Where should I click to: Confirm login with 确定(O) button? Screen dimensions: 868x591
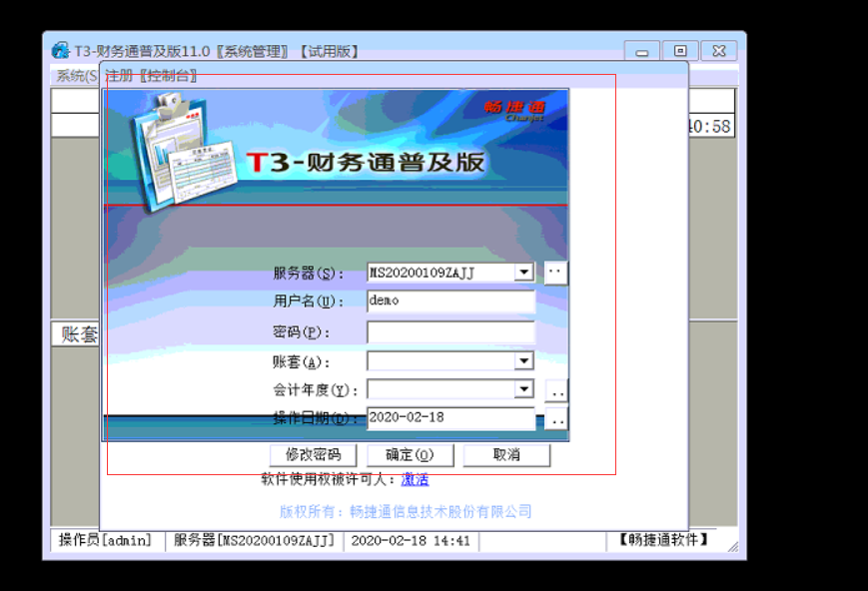(x=411, y=455)
